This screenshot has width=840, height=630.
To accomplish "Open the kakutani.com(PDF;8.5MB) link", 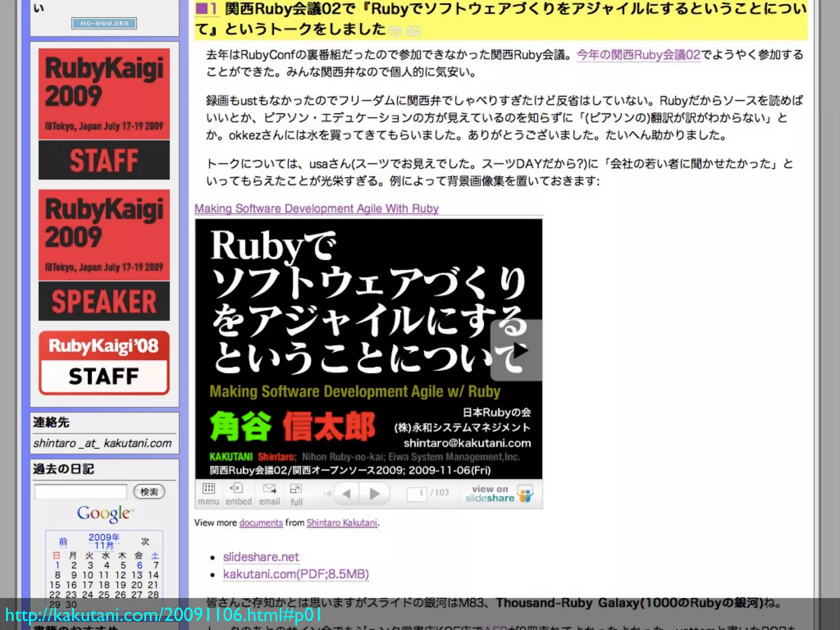I will [296, 574].
